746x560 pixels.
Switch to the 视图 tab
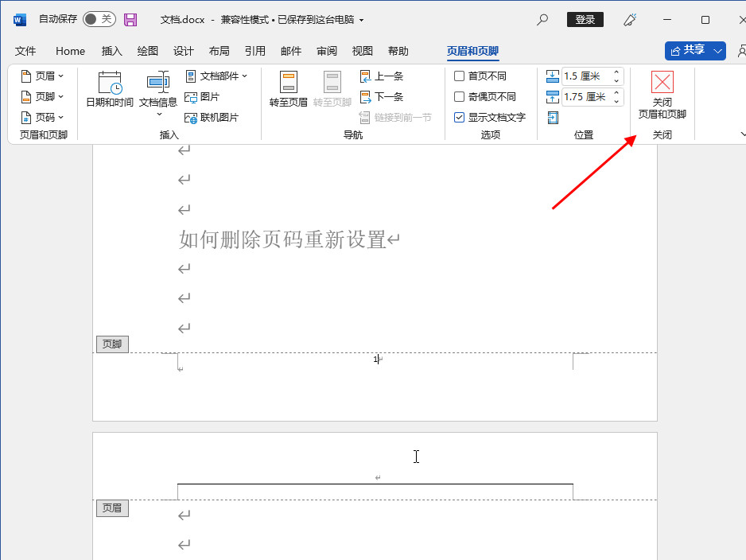coord(363,51)
